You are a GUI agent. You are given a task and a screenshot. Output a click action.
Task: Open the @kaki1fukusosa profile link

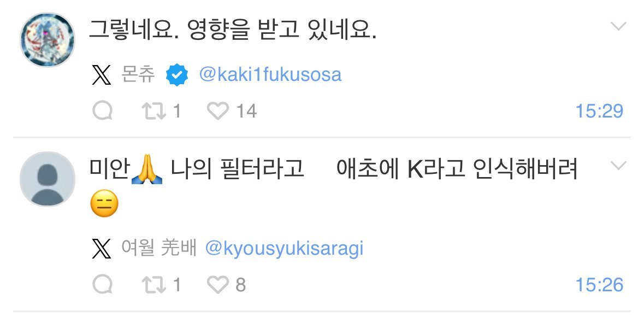(x=270, y=75)
